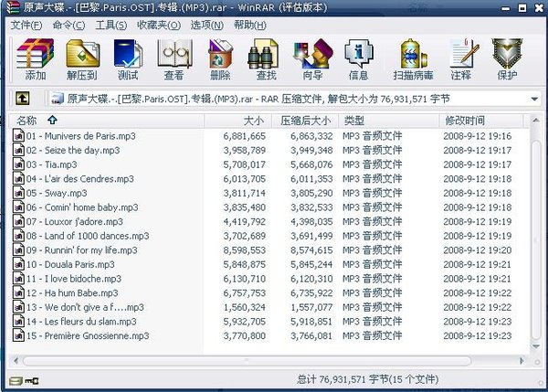
Task: Click size value 8,598,553
Action: pos(245,250)
